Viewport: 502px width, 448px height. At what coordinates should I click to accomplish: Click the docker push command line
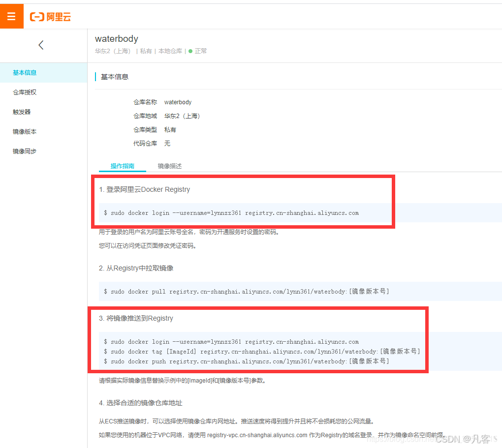[x=246, y=361]
